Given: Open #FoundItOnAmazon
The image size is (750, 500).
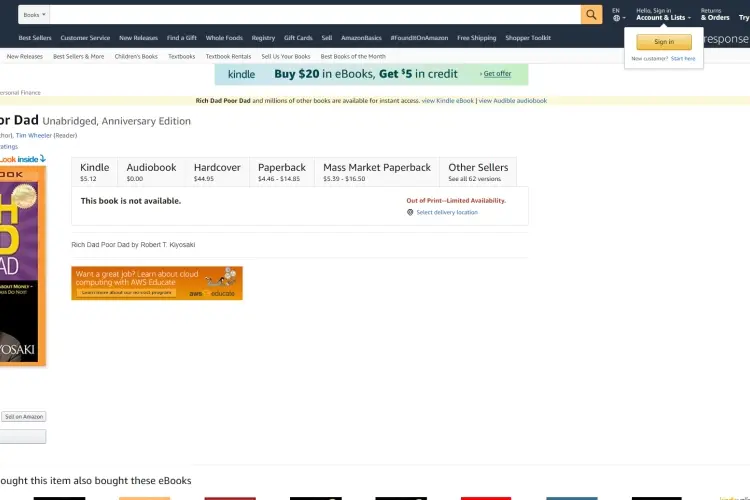Looking at the screenshot, I should [x=419, y=38].
